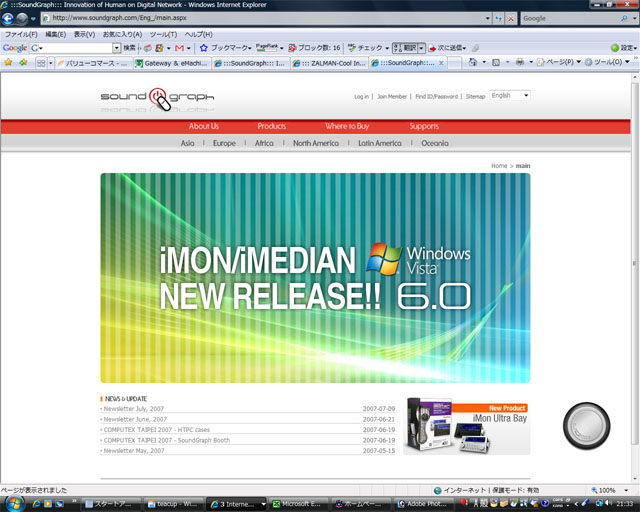Close the active SoundGraph tab
Viewport: 640px width, 512px height.
(x=441, y=63)
